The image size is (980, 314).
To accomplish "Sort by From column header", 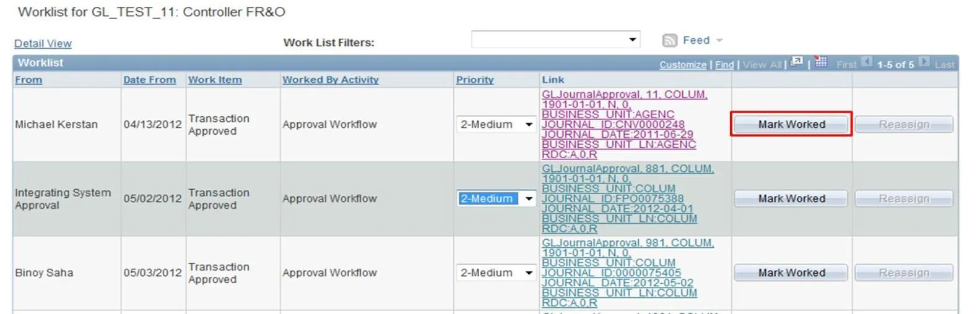I will point(28,80).
